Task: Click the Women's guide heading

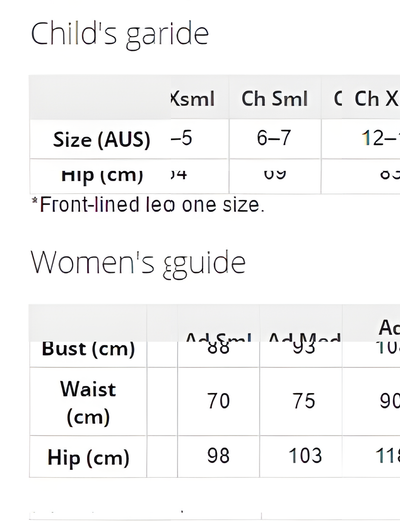Action: click(138, 263)
